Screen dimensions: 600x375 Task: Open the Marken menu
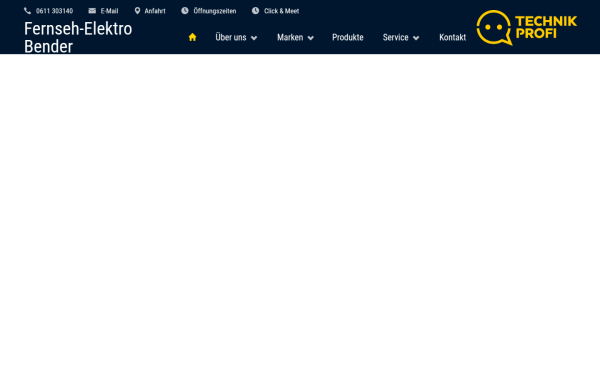coord(290,37)
